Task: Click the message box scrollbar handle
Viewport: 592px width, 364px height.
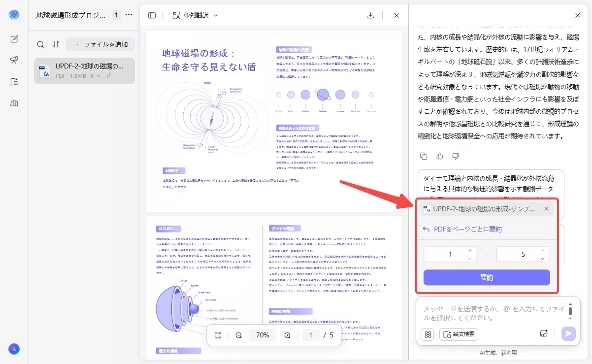Action: [x=570, y=311]
